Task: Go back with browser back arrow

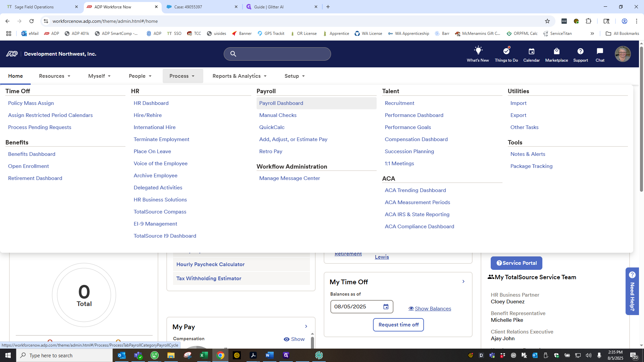Action: [x=7, y=21]
